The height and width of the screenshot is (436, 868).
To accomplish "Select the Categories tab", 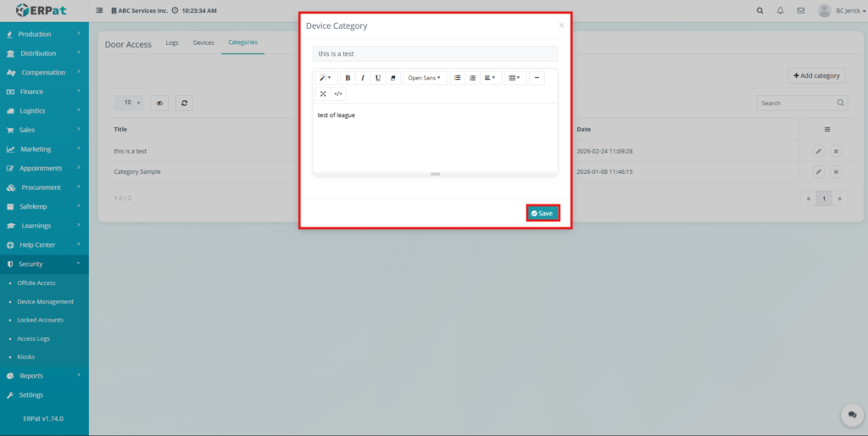I will tap(243, 42).
